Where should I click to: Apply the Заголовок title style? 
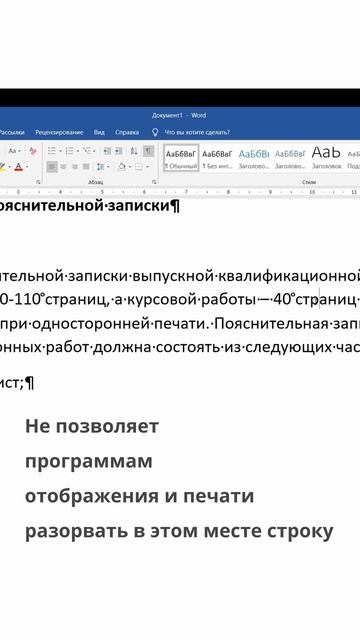click(327, 158)
